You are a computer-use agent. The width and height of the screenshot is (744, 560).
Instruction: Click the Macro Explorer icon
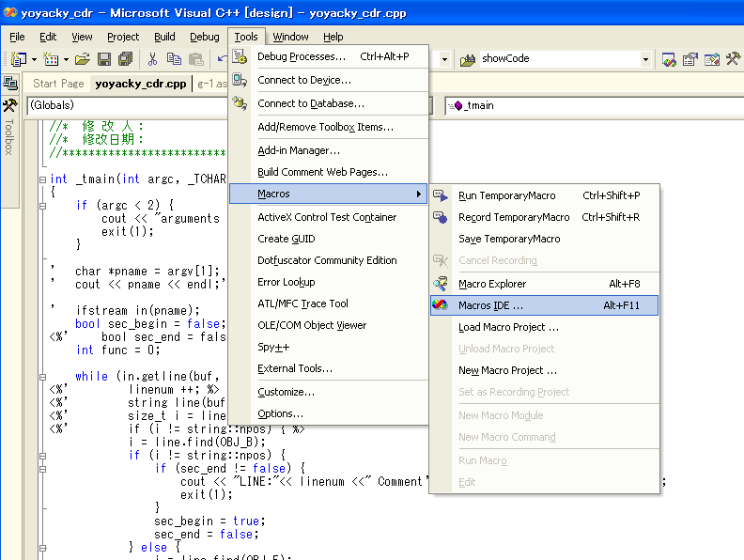(x=441, y=284)
